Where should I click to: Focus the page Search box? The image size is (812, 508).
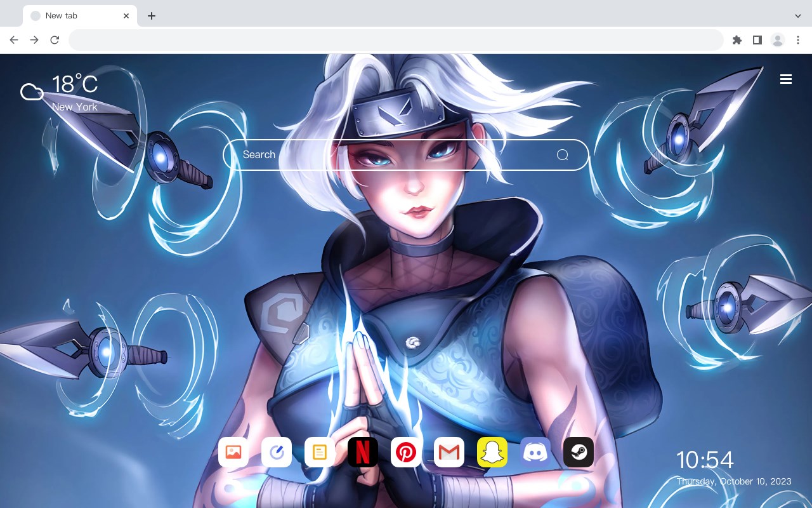click(406, 155)
